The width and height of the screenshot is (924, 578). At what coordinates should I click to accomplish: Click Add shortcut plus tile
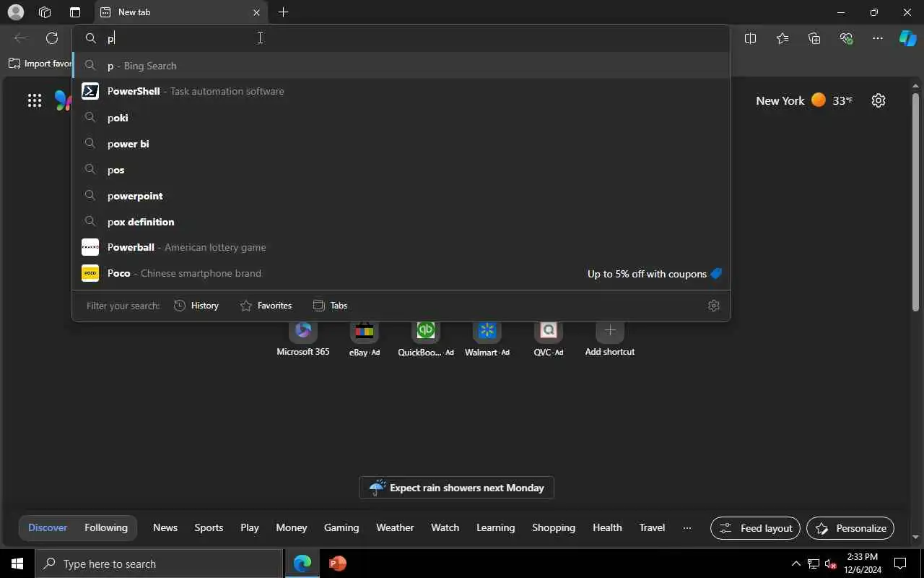(610, 340)
